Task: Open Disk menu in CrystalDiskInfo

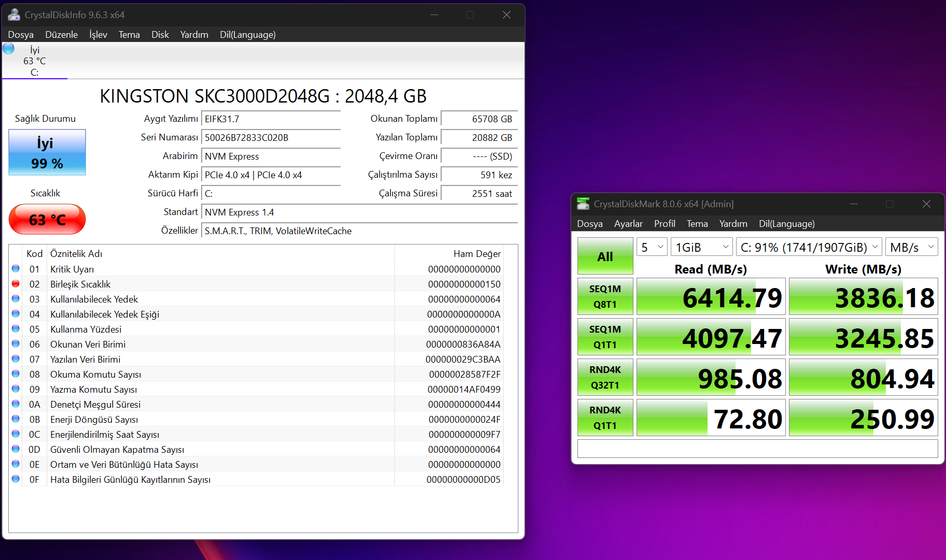Action: pyautogui.click(x=160, y=35)
